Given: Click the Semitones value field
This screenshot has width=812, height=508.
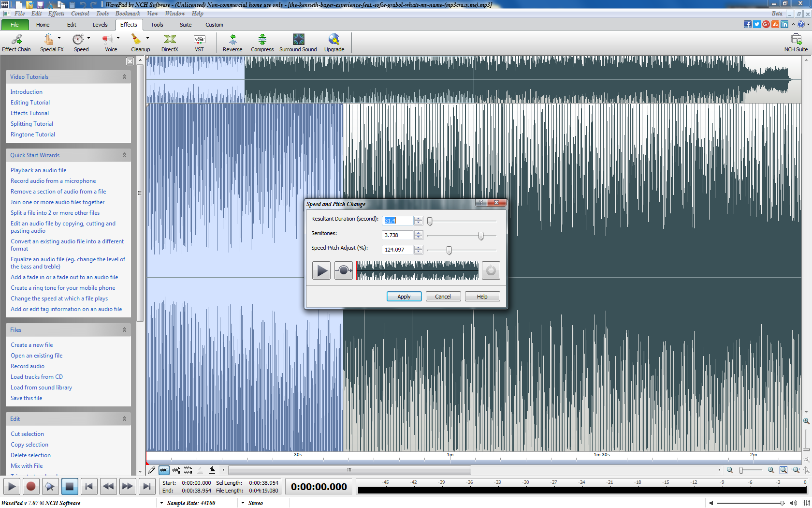Looking at the screenshot, I should pyautogui.click(x=397, y=235).
